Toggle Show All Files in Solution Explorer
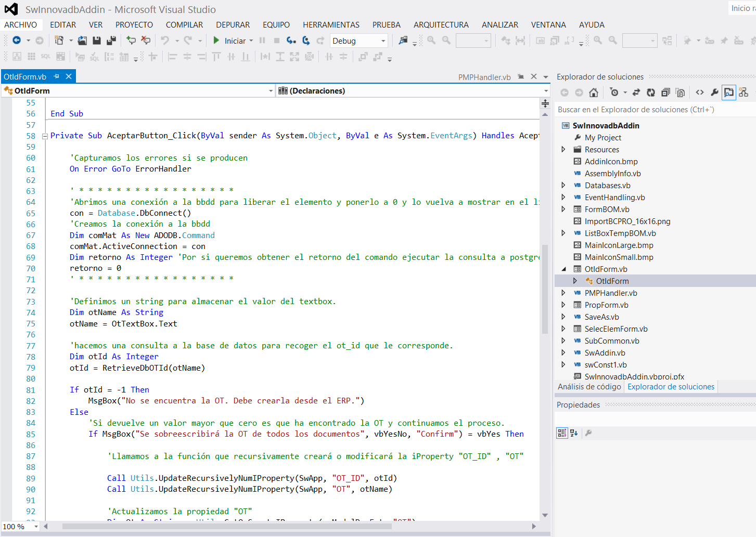The width and height of the screenshot is (756, 537). pyautogui.click(x=680, y=93)
